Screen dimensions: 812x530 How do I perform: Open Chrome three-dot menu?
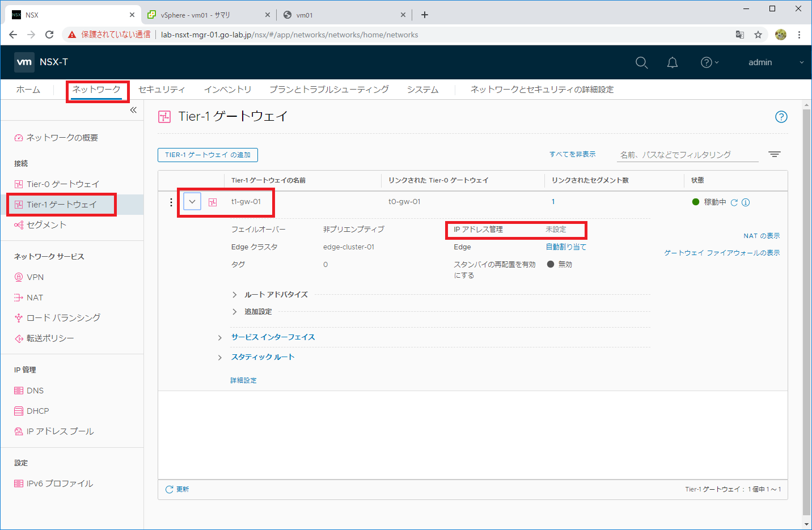(799, 35)
